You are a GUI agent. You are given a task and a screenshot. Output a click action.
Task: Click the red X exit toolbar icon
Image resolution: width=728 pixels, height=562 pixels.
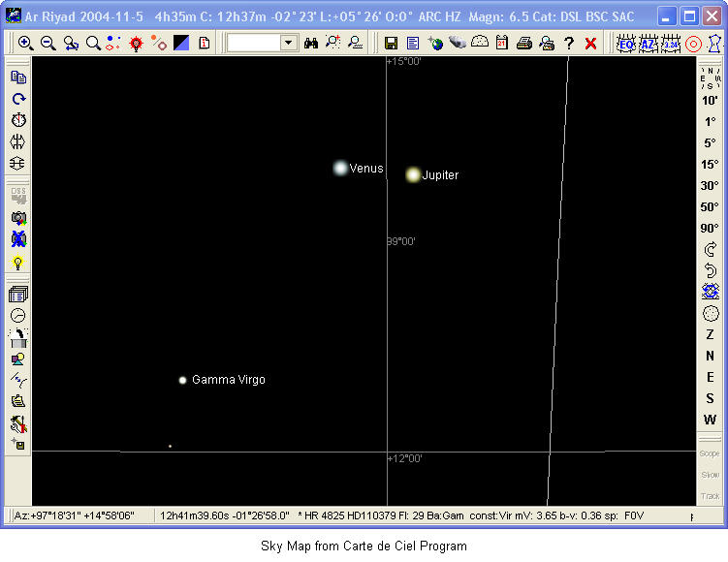[x=590, y=44]
